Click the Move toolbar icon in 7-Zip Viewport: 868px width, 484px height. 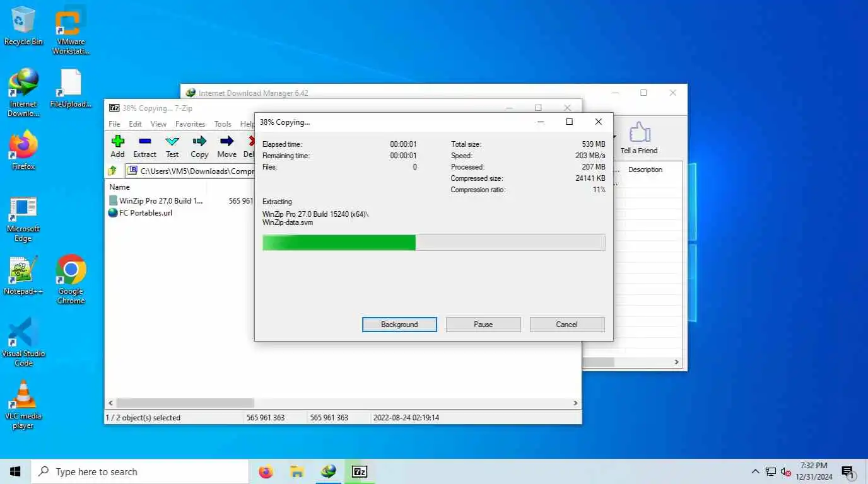click(226, 146)
